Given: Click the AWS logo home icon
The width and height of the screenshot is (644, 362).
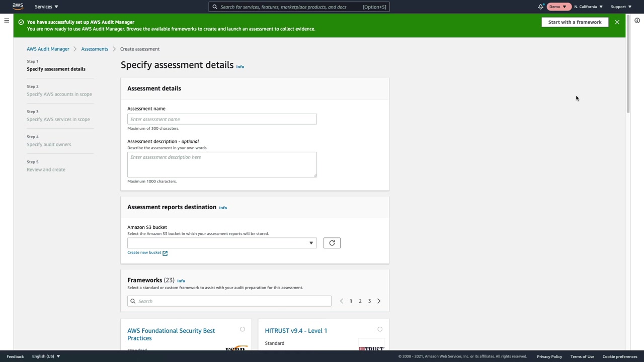Looking at the screenshot, I should coord(18,7).
